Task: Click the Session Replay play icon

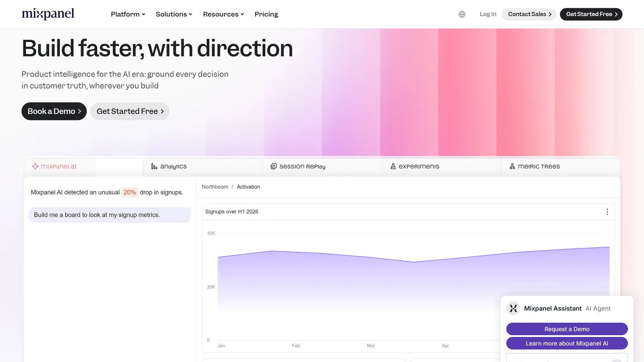Action: [274, 166]
